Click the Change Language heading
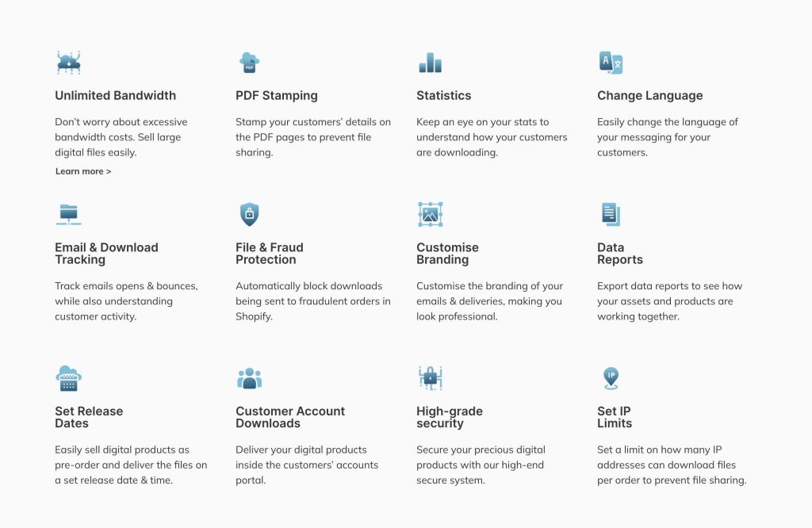 point(650,96)
